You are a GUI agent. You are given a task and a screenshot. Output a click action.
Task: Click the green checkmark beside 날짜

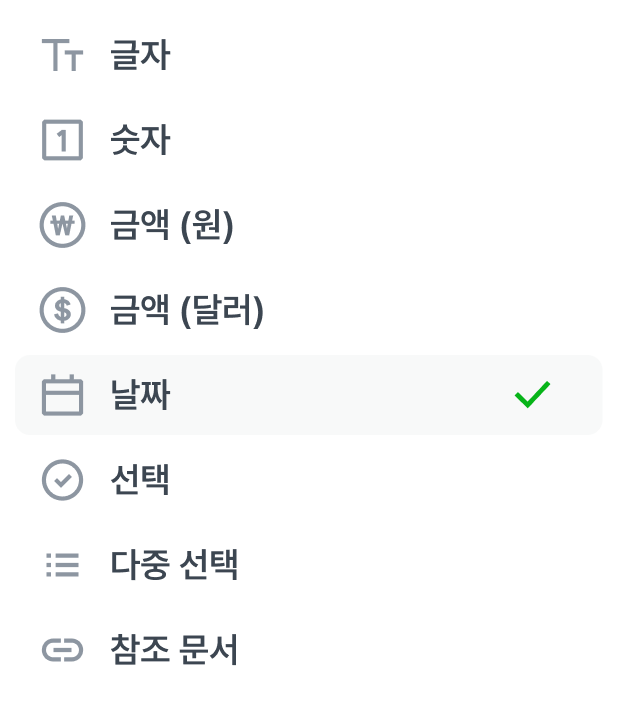coord(532,396)
